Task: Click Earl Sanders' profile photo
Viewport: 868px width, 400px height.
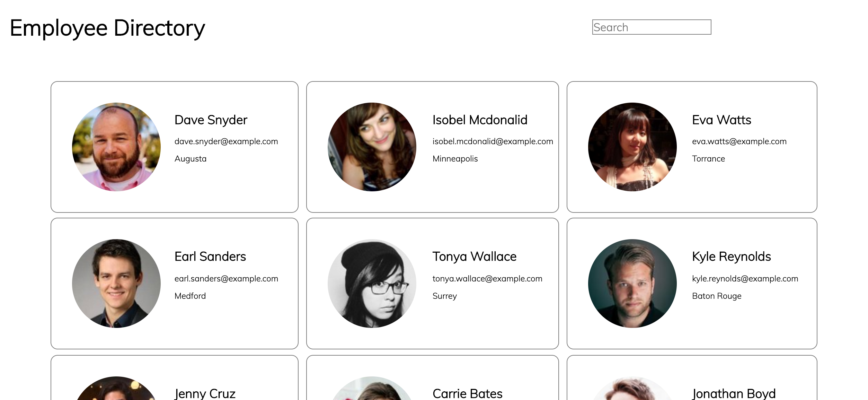Action: tap(116, 283)
